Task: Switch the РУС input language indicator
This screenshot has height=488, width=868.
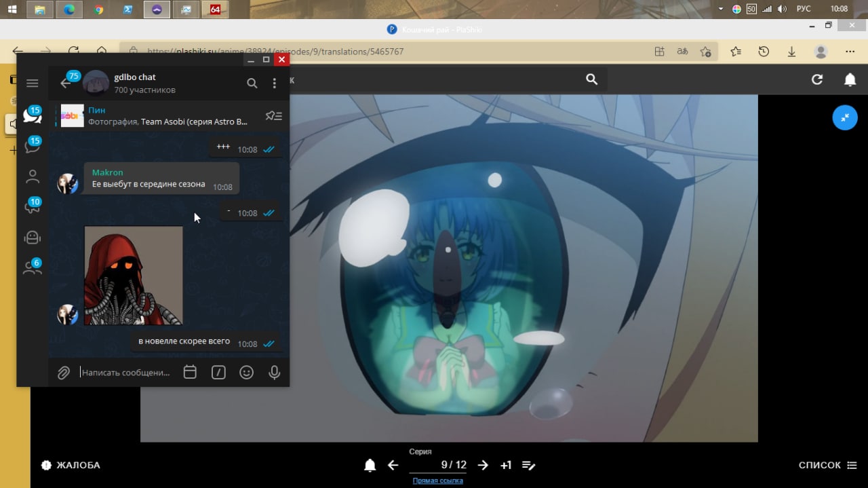Action: [804, 9]
